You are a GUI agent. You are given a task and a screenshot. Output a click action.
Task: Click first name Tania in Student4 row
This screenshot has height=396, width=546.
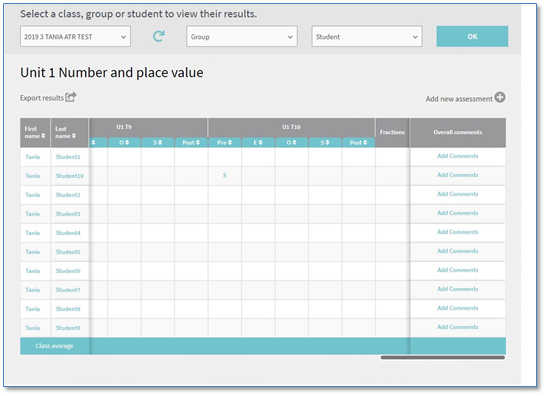pyautogui.click(x=32, y=233)
